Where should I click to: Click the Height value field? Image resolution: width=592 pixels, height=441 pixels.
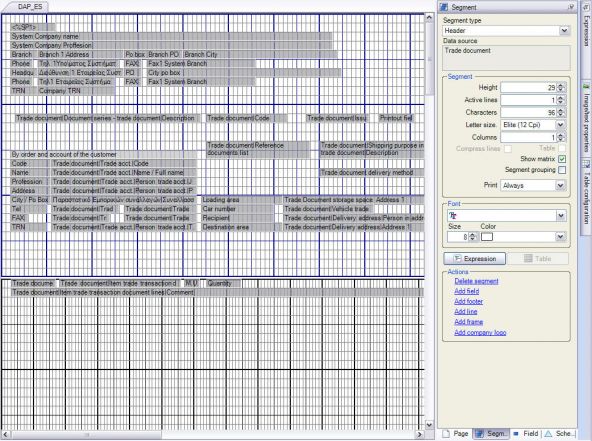point(528,88)
